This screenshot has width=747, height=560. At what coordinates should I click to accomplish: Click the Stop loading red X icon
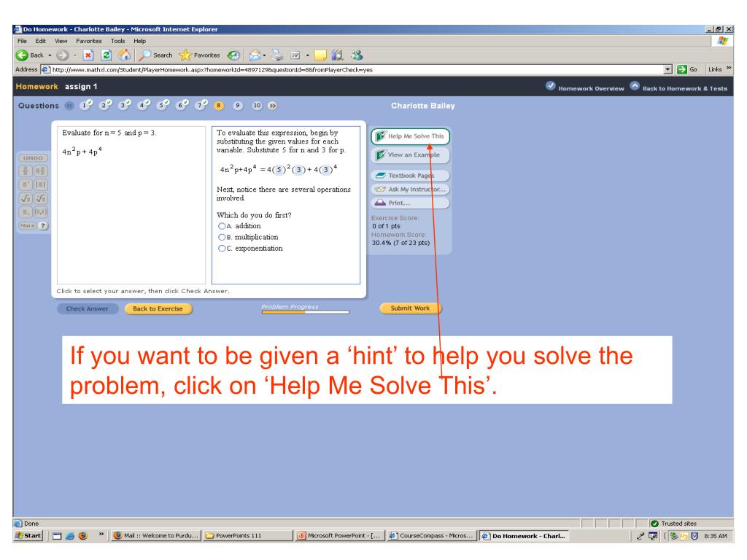[x=88, y=55]
